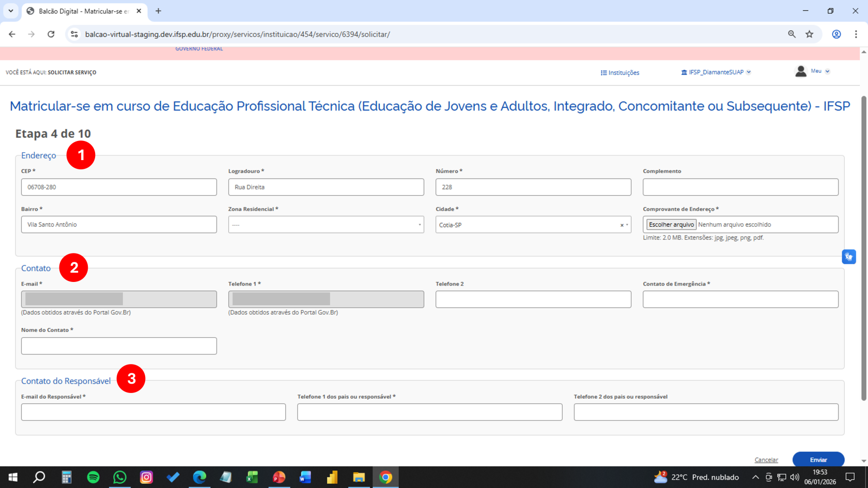Open the Zona Residencial dropdown
868x488 pixels.
coord(326,224)
